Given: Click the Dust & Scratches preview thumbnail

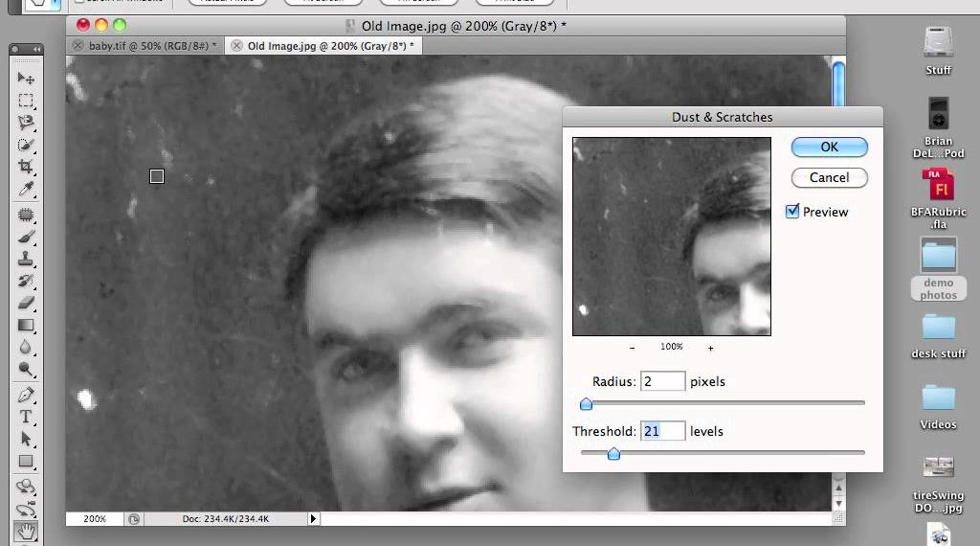Looking at the screenshot, I should (672, 237).
